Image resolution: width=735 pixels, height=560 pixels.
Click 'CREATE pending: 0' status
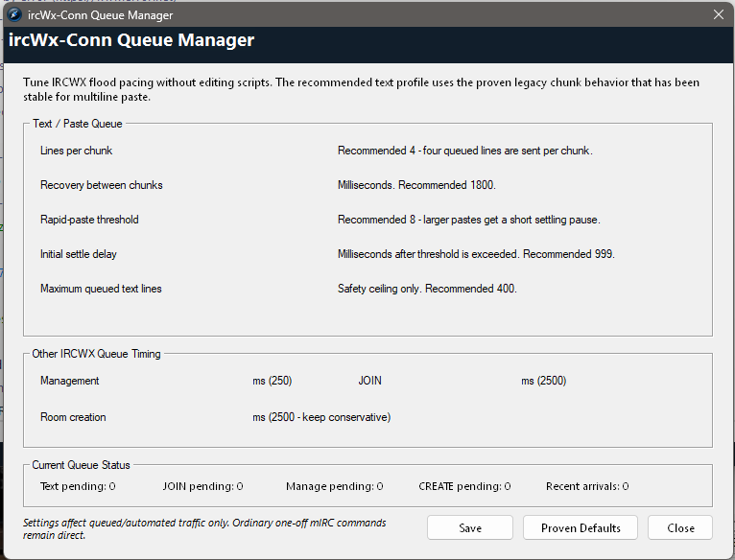click(464, 486)
